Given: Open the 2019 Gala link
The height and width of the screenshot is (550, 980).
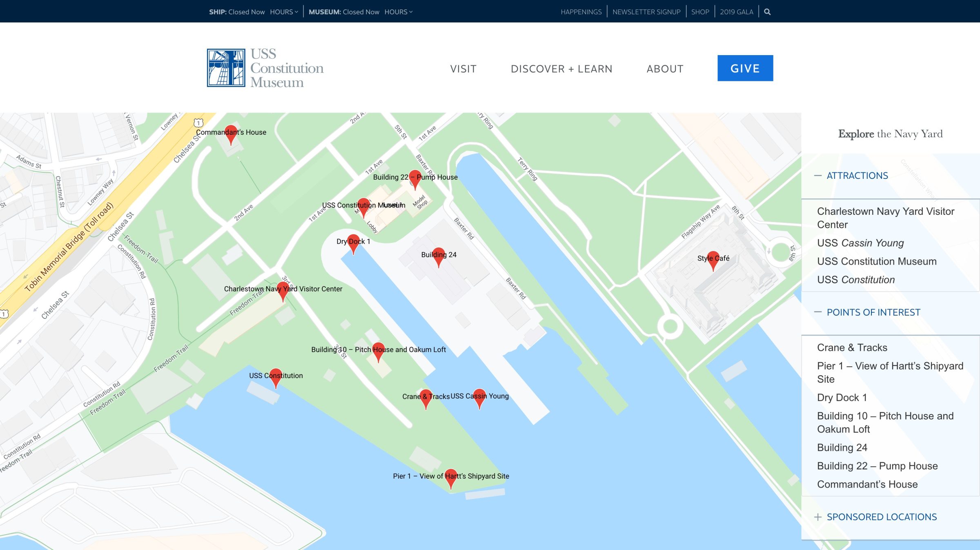Looking at the screenshot, I should 737,12.
